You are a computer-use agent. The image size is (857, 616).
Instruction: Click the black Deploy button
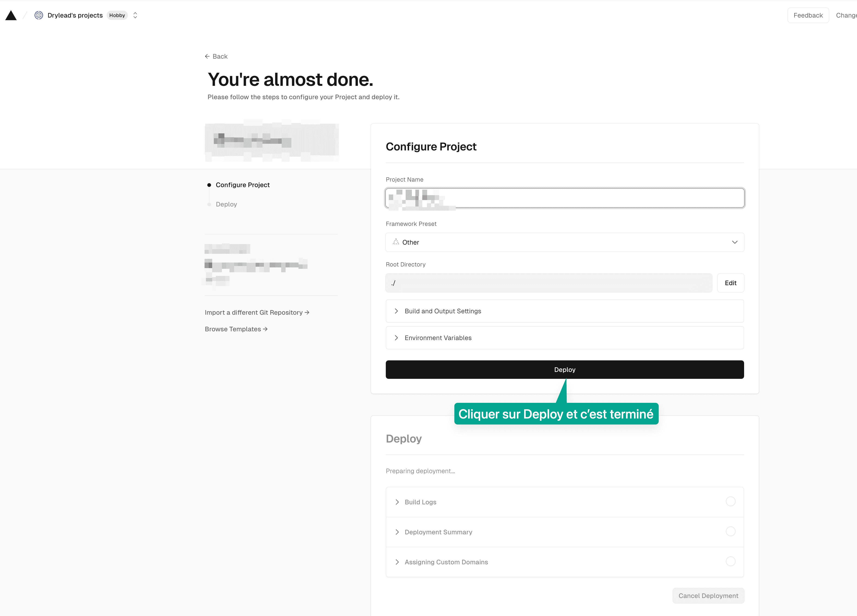point(564,370)
